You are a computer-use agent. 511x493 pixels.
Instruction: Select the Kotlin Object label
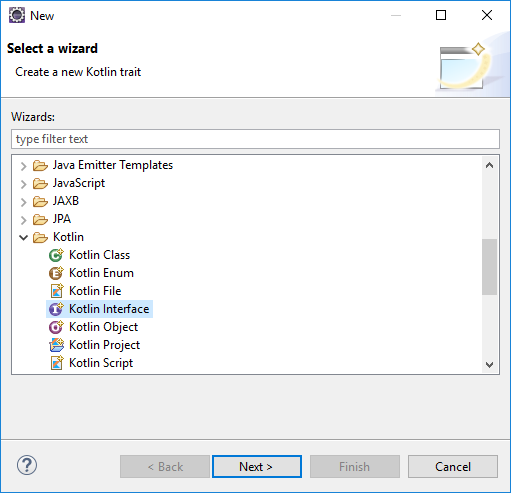(103, 327)
